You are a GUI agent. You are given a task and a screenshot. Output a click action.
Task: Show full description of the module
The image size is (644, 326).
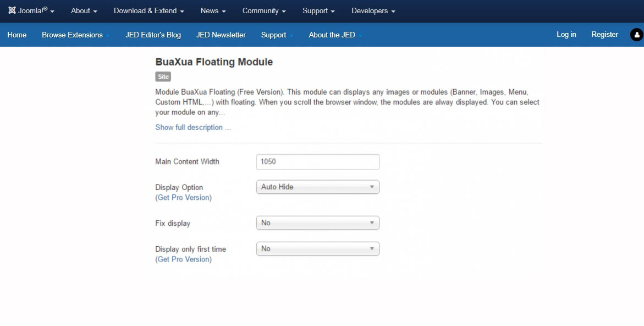[x=193, y=127]
